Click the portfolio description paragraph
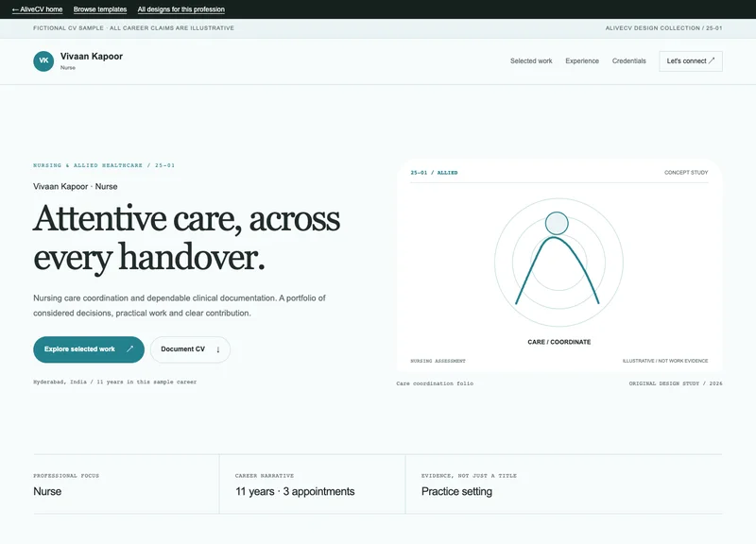 [180, 305]
